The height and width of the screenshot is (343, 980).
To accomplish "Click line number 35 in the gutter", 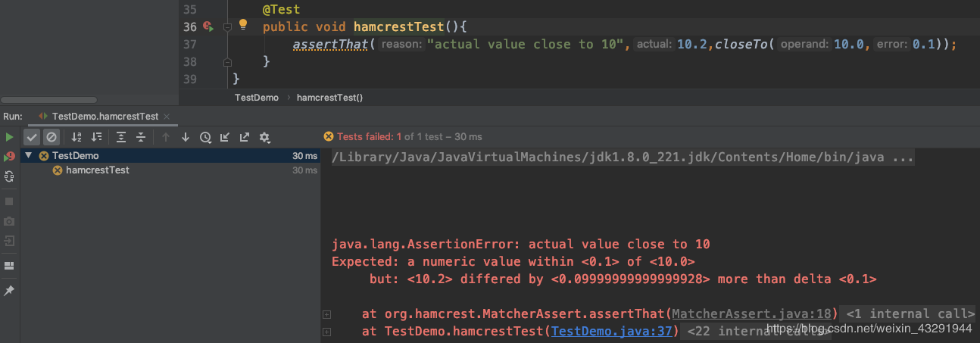I will click(189, 10).
